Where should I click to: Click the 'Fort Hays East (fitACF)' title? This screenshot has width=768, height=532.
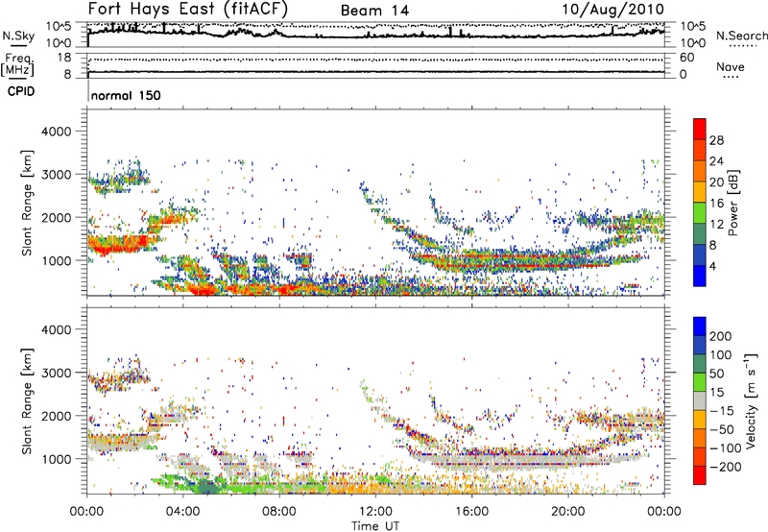[188, 10]
